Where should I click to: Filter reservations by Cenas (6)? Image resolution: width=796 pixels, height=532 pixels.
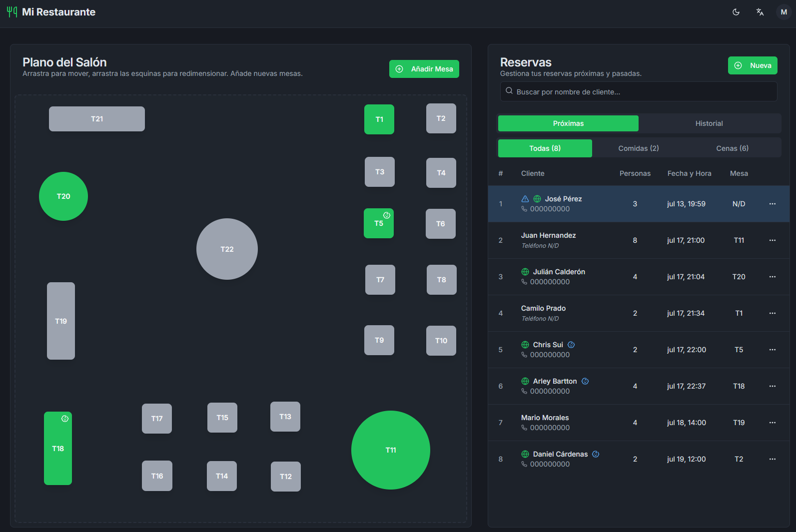[x=732, y=148]
